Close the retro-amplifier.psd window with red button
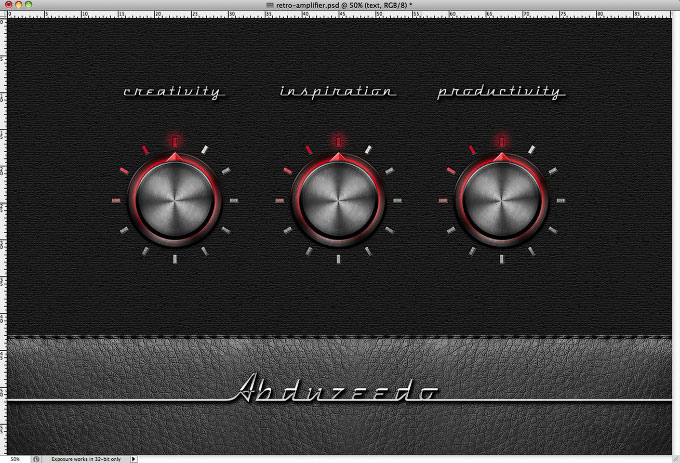The height and width of the screenshot is (463, 680). pos(8,5)
